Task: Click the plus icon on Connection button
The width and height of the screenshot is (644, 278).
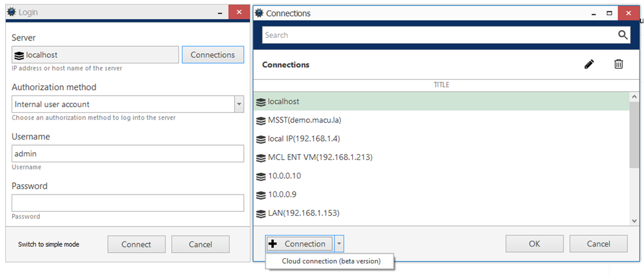Action: pos(273,244)
